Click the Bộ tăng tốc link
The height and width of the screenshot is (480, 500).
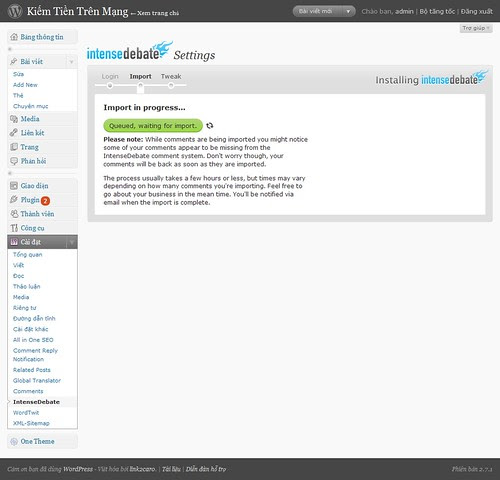point(437,11)
